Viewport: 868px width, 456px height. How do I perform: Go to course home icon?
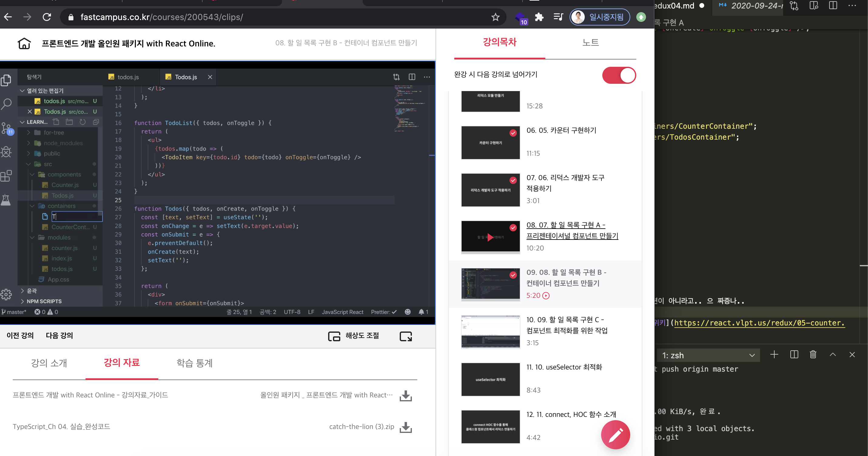pyautogui.click(x=24, y=43)
